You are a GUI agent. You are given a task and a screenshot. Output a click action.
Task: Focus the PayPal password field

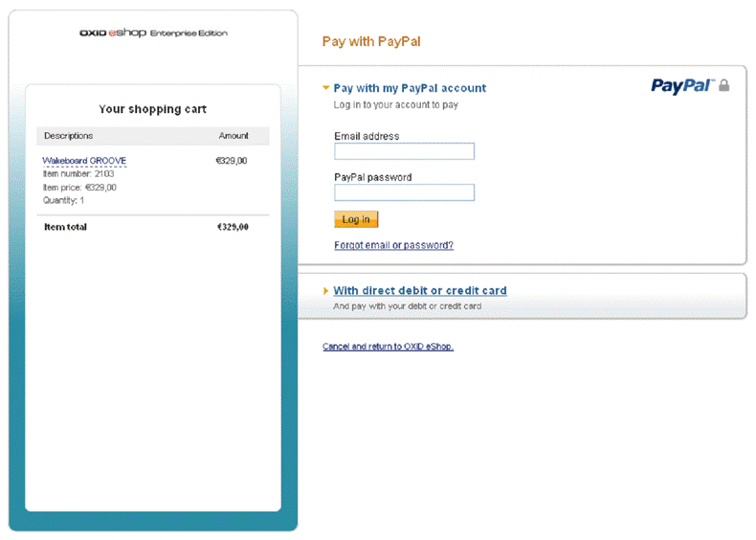[405, 192]
